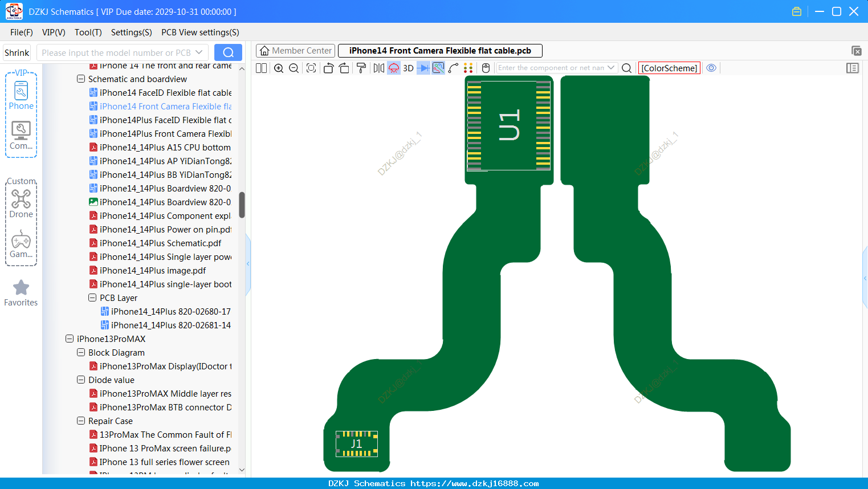This screenshot has height=489, width=868.
Task: Toggle the blue arrow signal-direction tool
Action: (x=423, y=68)
